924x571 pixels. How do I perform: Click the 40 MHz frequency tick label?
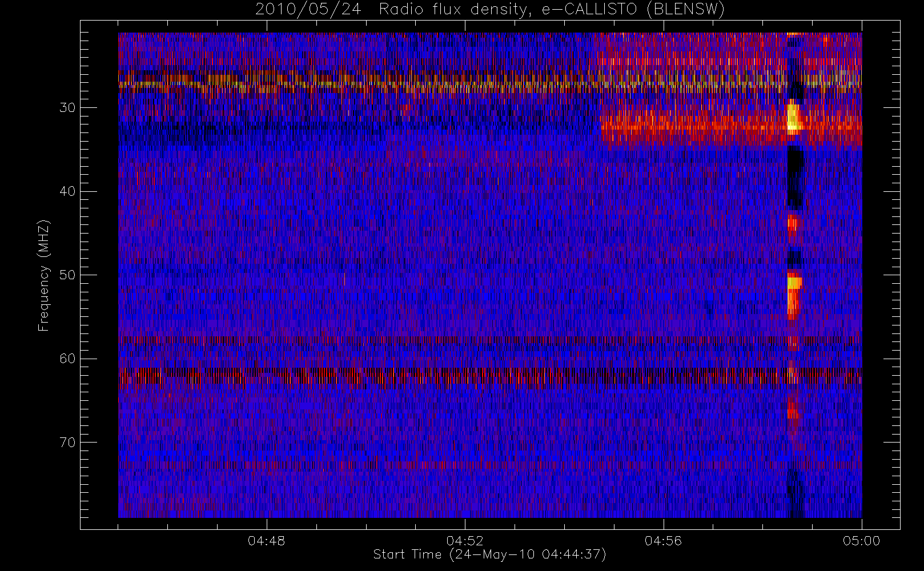click(x=67, y=191)
